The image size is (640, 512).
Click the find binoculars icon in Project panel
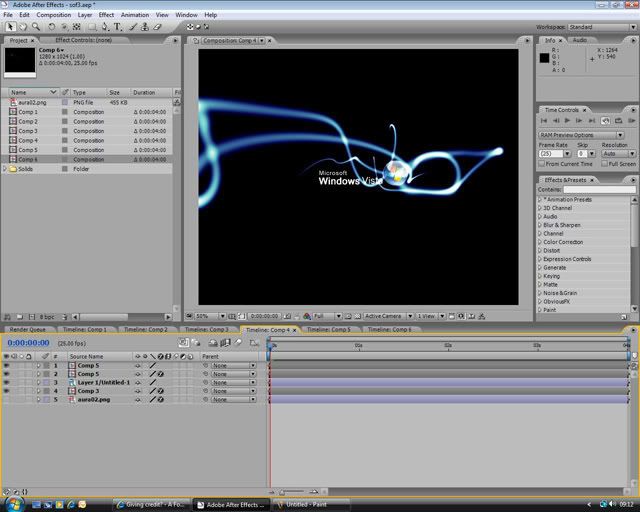coord(7,317)
